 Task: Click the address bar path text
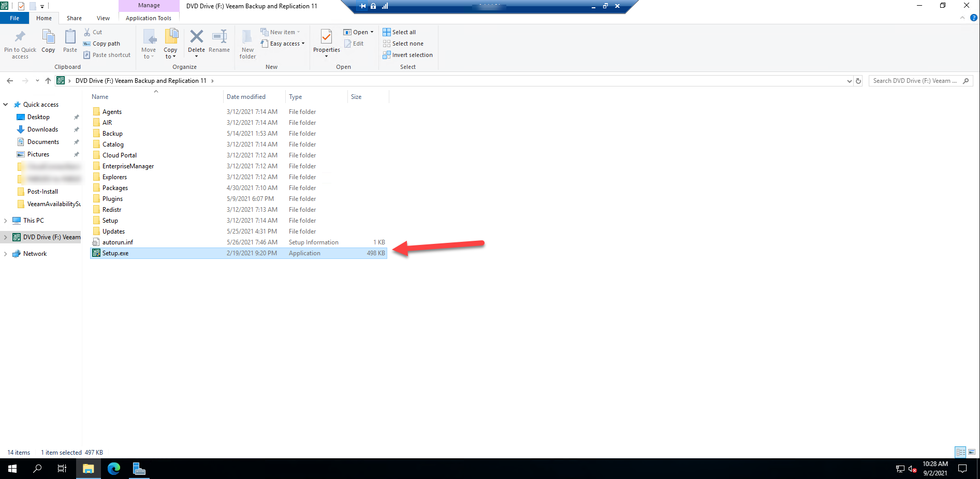[x=141, y=81]
